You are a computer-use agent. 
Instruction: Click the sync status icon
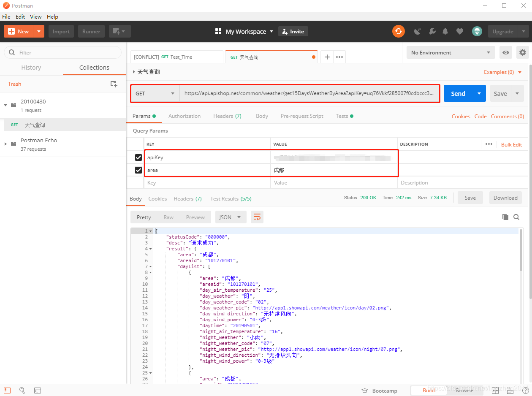398,31
